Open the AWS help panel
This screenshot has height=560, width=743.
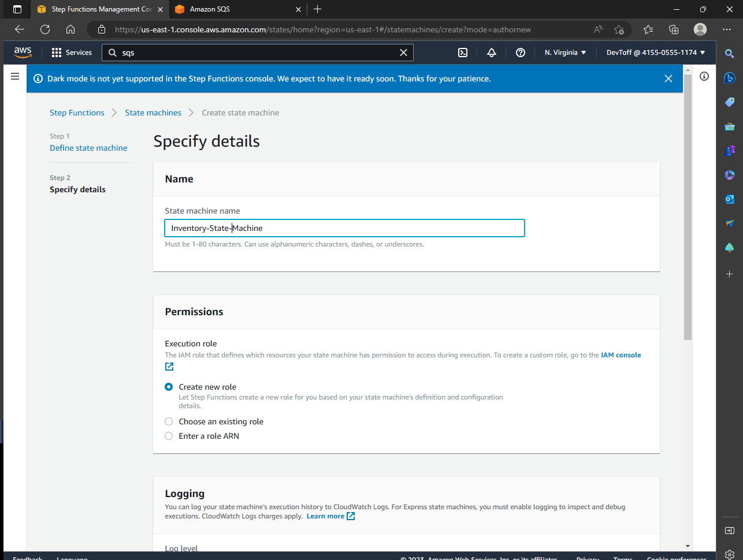520,53
